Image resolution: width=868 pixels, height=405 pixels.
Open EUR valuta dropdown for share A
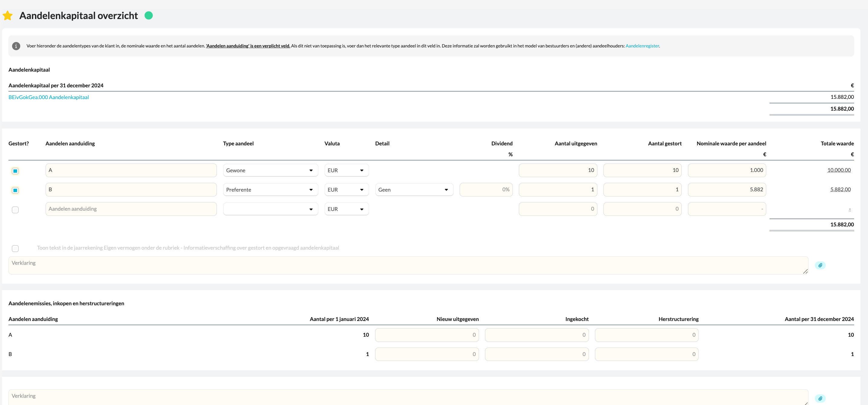click(x=346, y=170)
